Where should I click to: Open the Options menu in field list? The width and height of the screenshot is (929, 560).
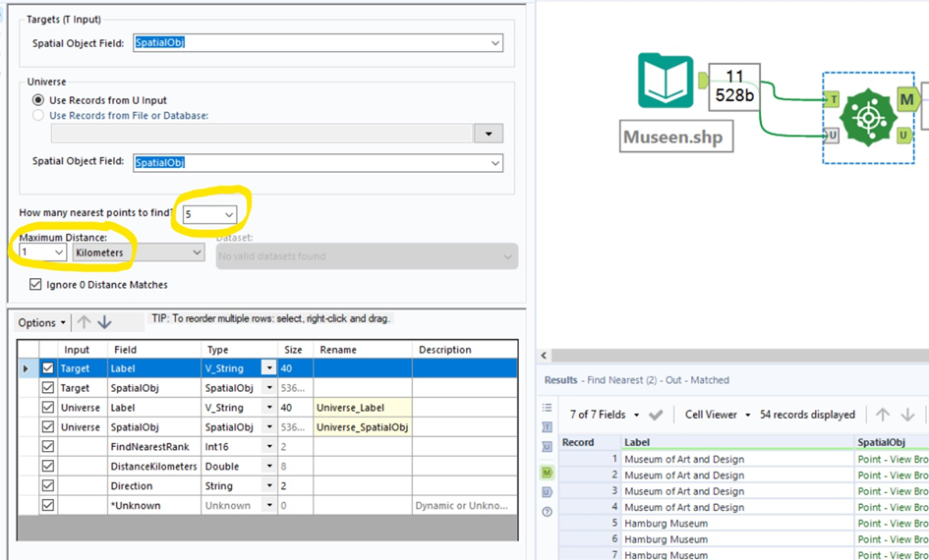click(x=42, y=322)
